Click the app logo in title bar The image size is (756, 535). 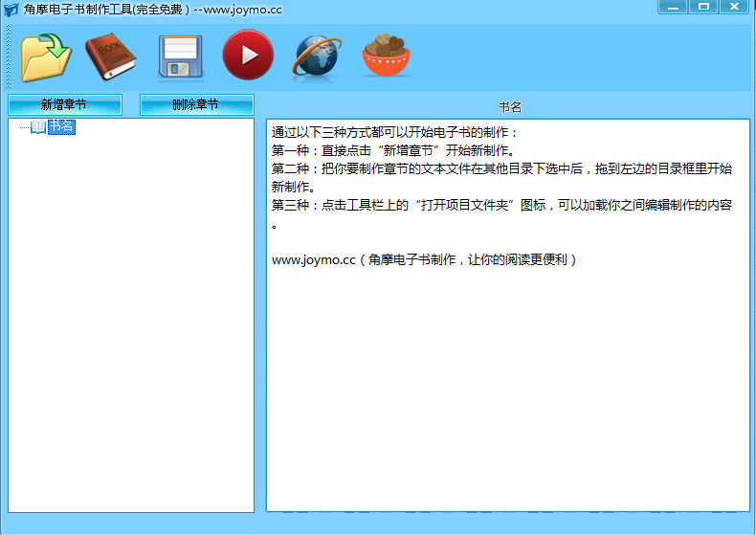(11, 9)
